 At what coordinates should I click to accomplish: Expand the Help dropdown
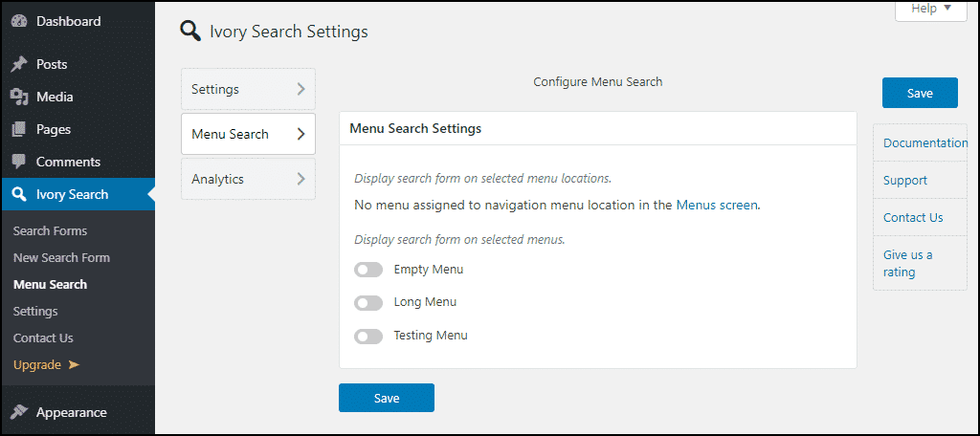click(930, 10)
